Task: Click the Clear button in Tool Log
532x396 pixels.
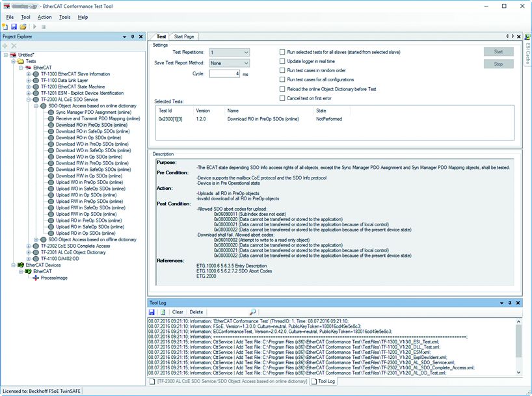Action: point(177,311)
